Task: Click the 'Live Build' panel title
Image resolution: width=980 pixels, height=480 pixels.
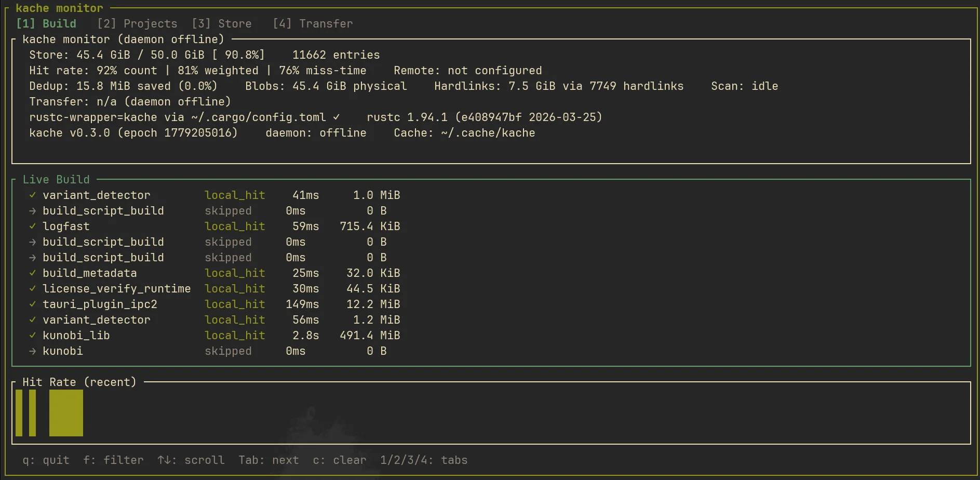Action: [56, 180]
